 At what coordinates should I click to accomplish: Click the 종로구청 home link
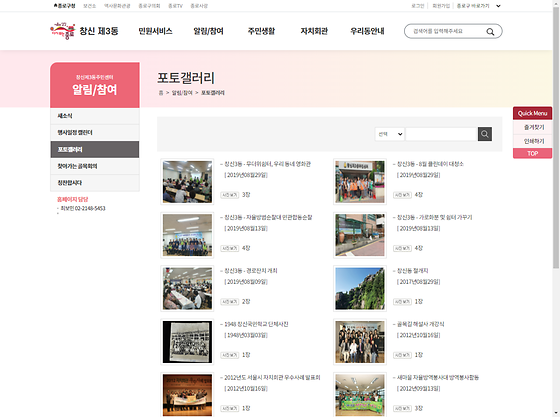pos(65,6)
